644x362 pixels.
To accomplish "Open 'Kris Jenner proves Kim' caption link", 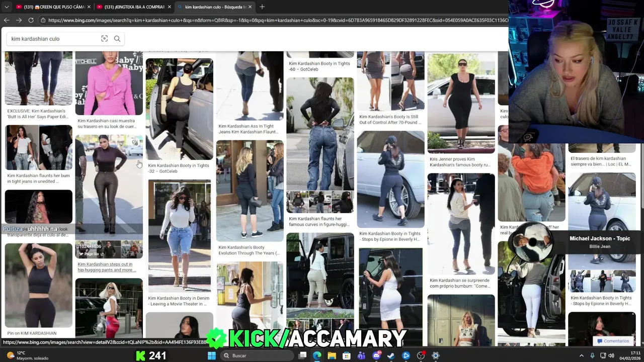I will (460, 162).
